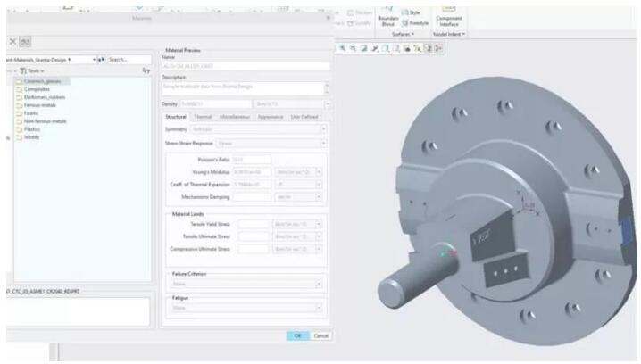
Task: Open the Symmetry dropdown
Action: point(259,129)
